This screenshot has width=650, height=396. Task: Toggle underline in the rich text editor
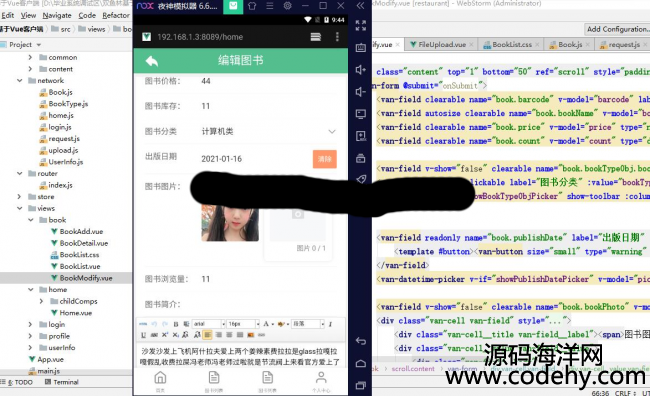tap(143, 335)
